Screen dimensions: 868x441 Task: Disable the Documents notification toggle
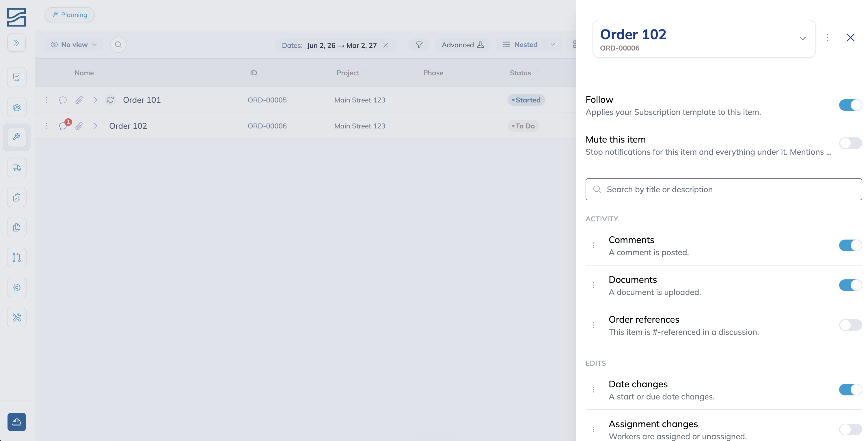tap(850, 285)
